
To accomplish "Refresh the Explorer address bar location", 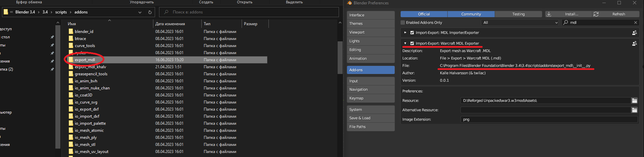I will [150, 12].
